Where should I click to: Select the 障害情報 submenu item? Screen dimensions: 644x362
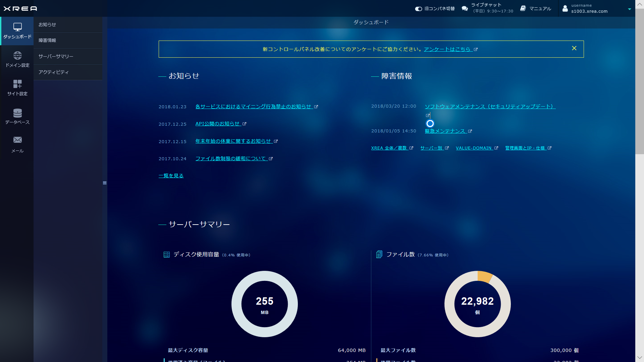point(47,40)
